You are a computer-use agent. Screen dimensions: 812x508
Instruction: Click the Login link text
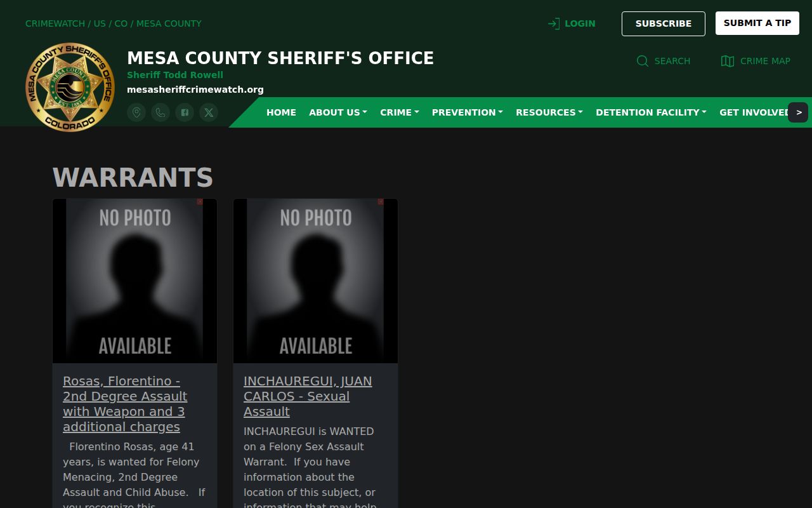pos(580,23)
